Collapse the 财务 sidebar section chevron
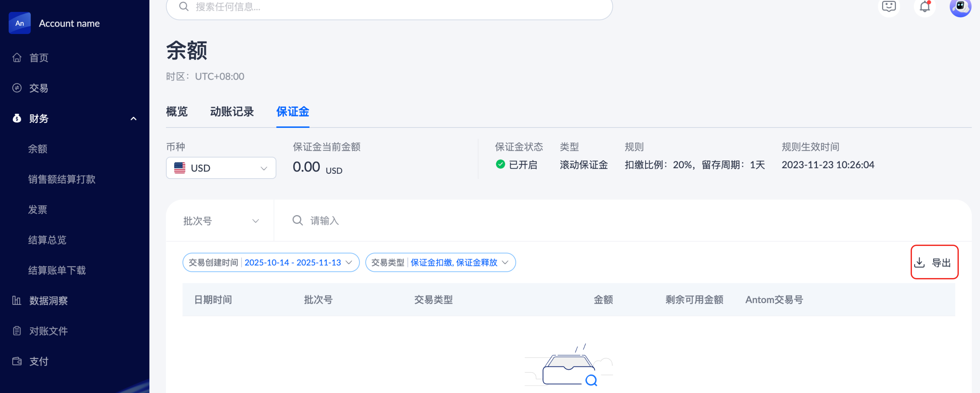Image resolution: width=980 pixels, height=393 pixels. point(133,119)
